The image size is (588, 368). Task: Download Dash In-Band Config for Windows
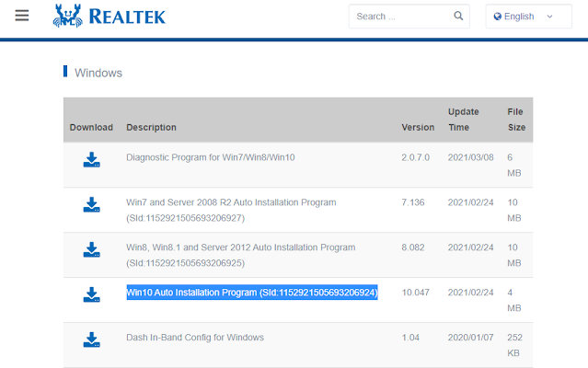(91, 339)
